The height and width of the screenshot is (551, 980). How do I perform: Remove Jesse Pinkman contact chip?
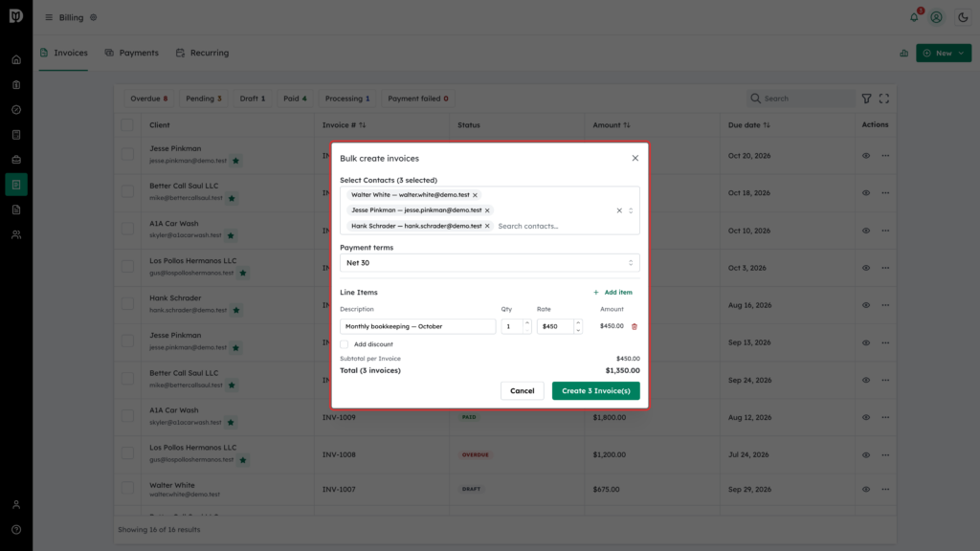[487, 210]
